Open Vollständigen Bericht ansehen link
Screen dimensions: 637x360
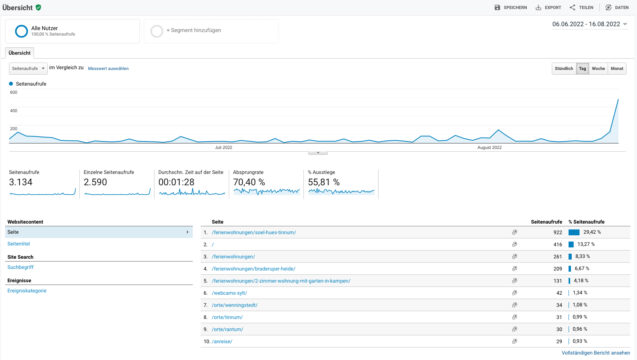(x=596, y=353)
